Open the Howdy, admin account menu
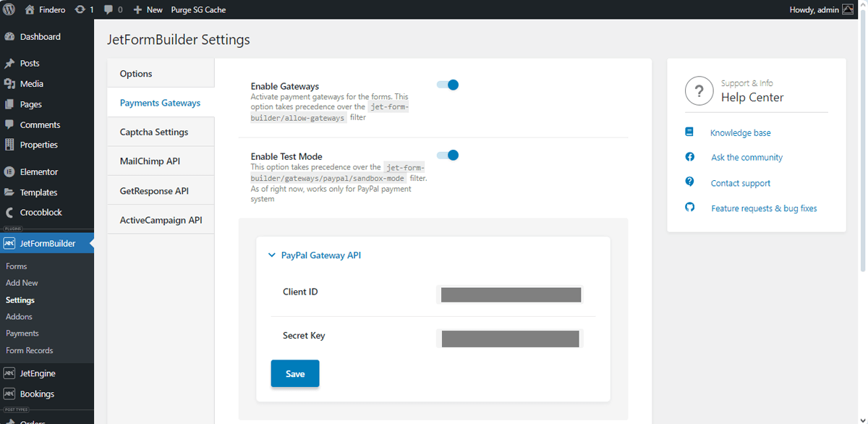Viewport: 868px width, 424px height. pos(816,9)
